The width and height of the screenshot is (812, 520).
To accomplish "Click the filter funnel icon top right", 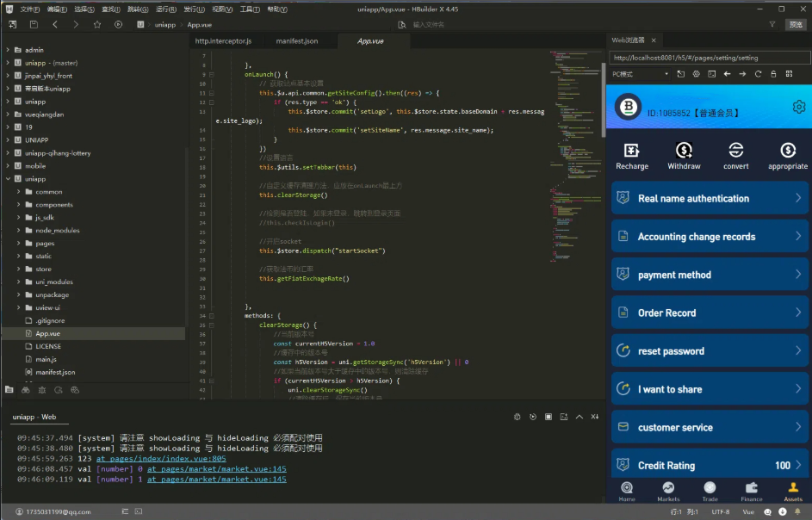I will pos(772,24).
